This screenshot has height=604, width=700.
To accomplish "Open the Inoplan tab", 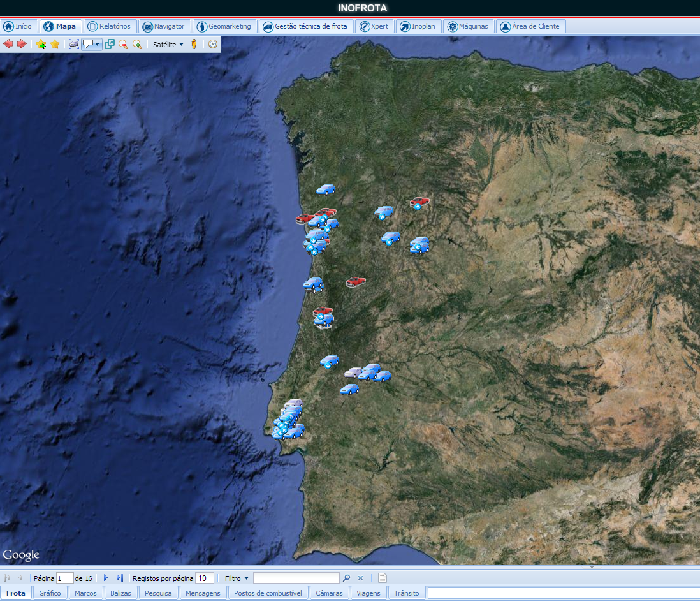I will click(418, 26).
